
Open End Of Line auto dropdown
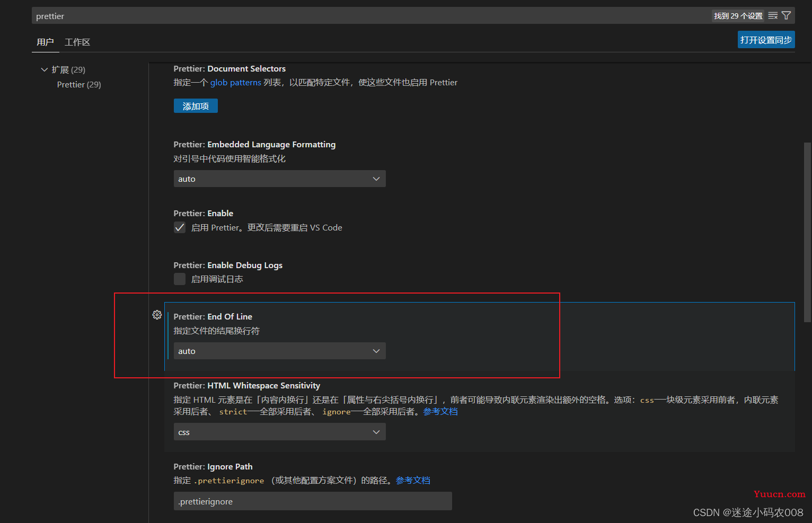click(279, 351)
